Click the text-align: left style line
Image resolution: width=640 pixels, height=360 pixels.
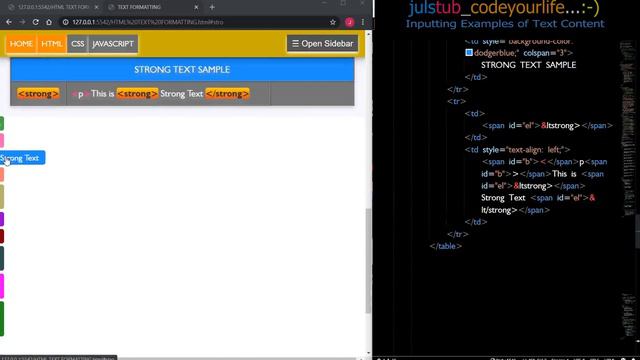[x=518, y=149]
